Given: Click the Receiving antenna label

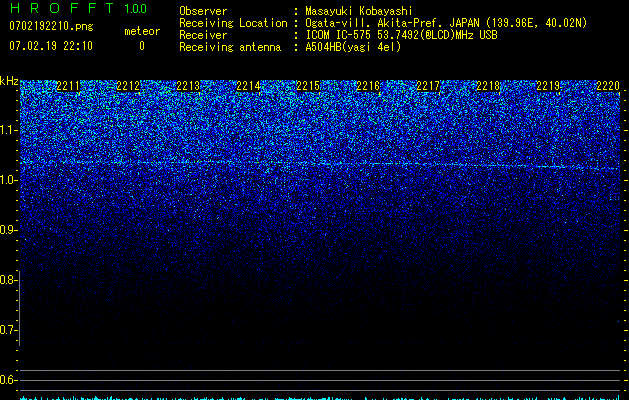Looking at the screenshot, I should click(x=230, y=47).
